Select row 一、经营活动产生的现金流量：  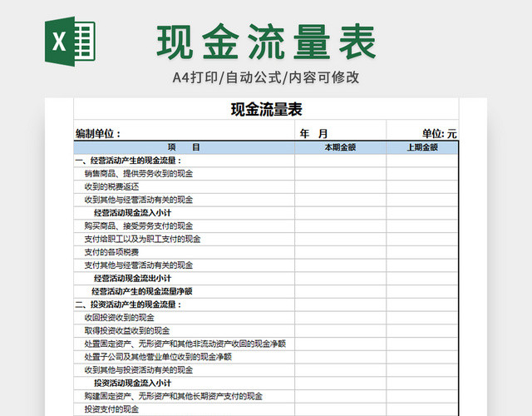[x=266, y=161]
